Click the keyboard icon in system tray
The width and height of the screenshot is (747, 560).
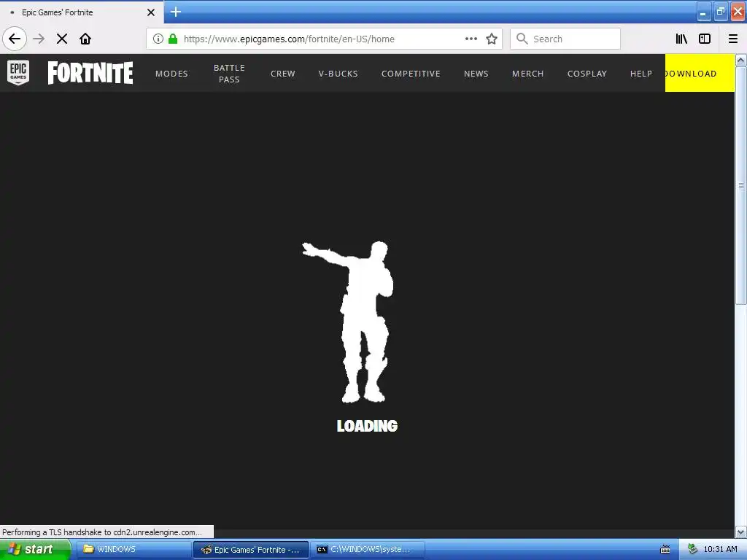click(665, 550)
